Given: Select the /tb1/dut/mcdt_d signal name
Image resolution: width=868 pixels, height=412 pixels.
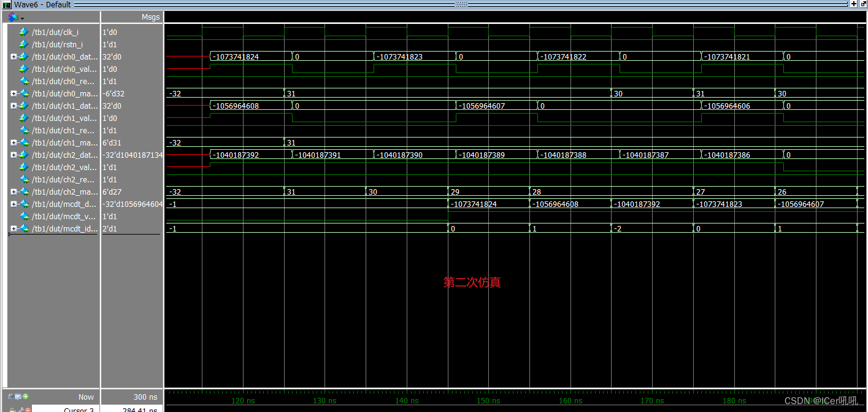Looking at the screenshot, I should tap(64, 204).
